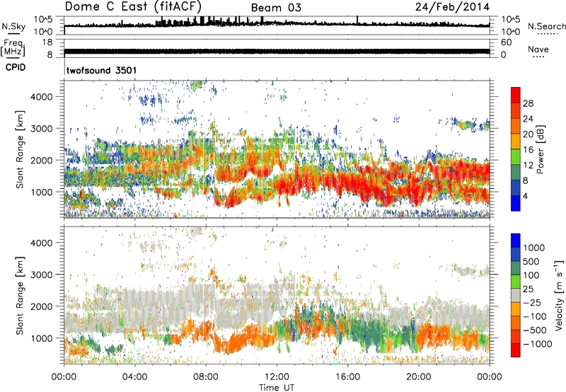Click the 'N.Sky' legend label
Image resolution: width=566 pixels, height=392 pixels.
click(13, 26)
